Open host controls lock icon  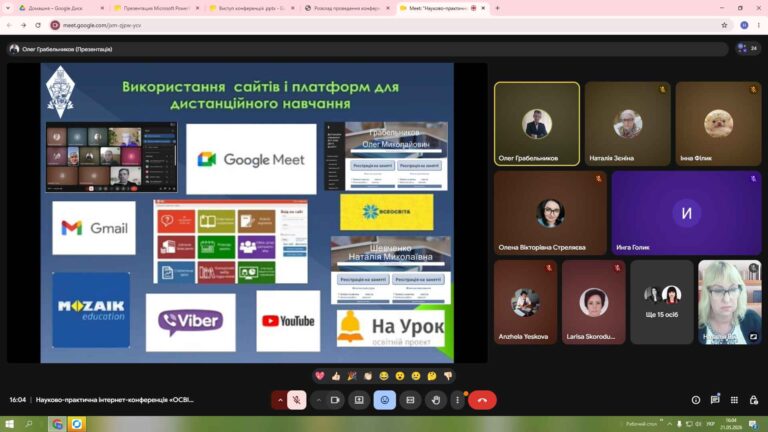pos(754,400)
